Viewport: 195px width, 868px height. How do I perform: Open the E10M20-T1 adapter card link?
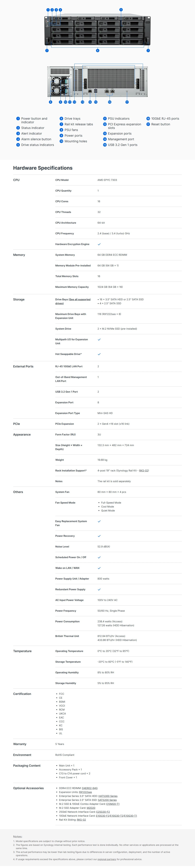click(113, 804)
